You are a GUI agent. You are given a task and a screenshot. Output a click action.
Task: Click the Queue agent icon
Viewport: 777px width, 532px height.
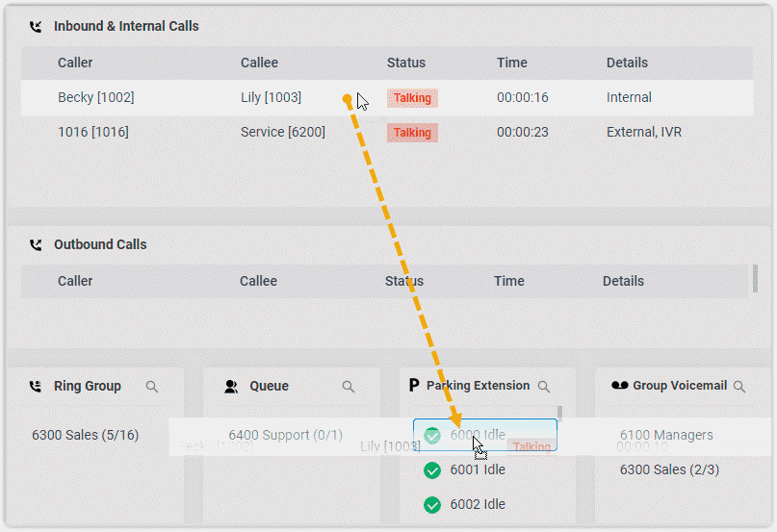click(231, 387)
